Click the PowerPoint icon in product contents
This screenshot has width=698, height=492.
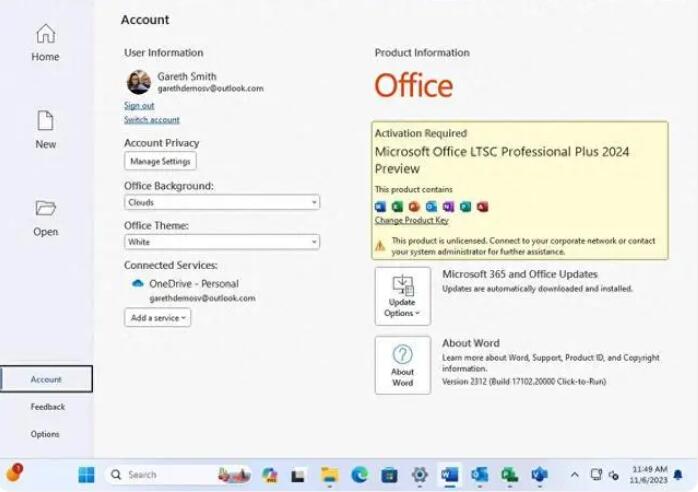414,207
